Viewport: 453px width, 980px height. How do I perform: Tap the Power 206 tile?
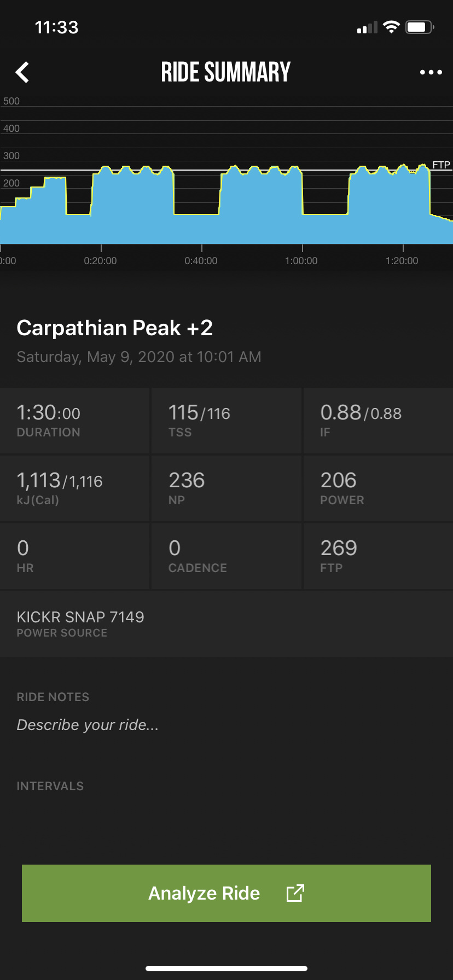coord(377,488)
